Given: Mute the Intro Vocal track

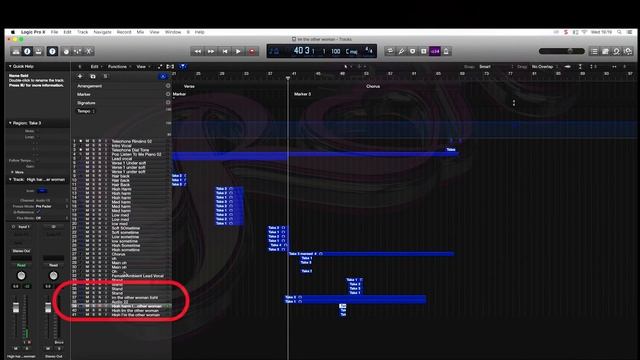Looking at the screenshot, I should pyautogui.click(x=87, y=145).
